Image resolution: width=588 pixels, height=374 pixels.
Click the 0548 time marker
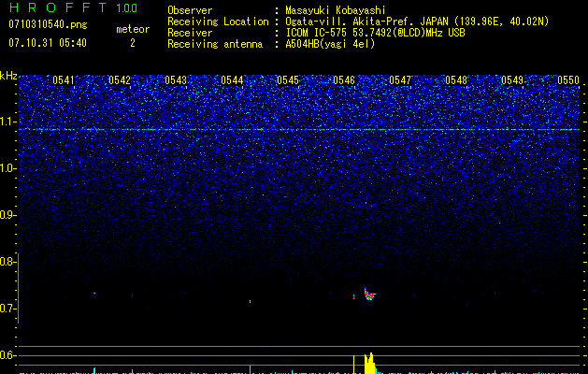456,80
